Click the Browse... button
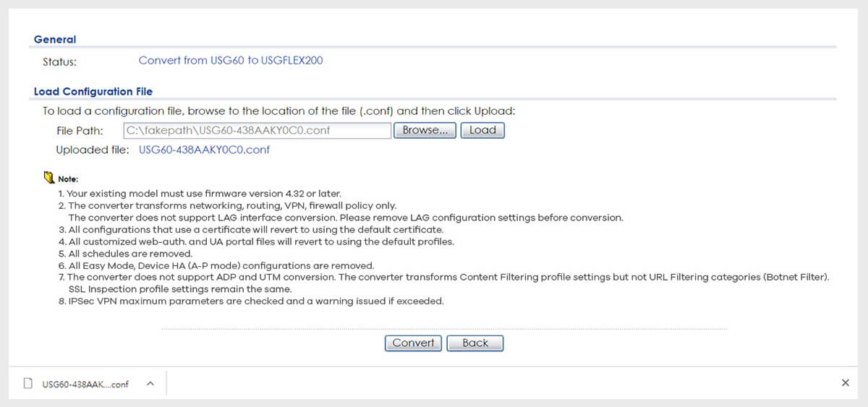 tap(425, 130)
